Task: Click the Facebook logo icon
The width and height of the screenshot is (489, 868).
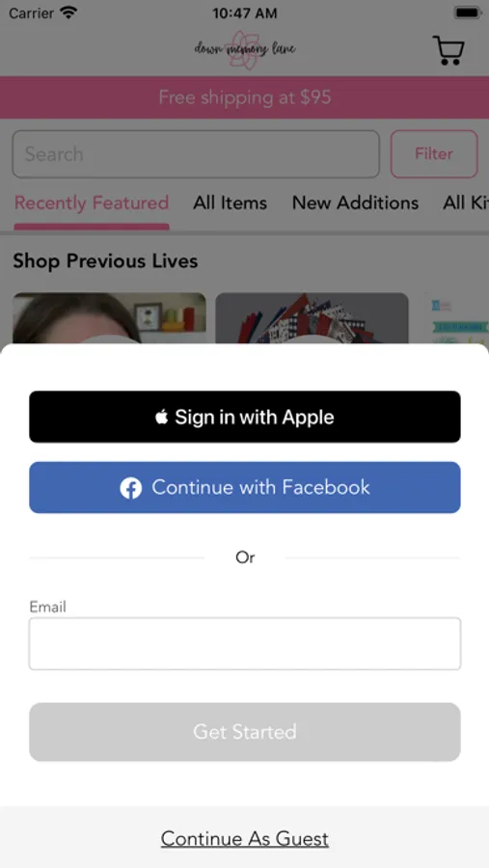Action: [131, 488]
